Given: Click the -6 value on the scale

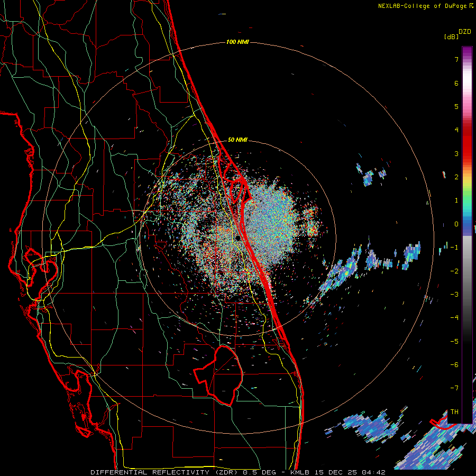Looking at the screenshot, I should click(x=454, y=365).
